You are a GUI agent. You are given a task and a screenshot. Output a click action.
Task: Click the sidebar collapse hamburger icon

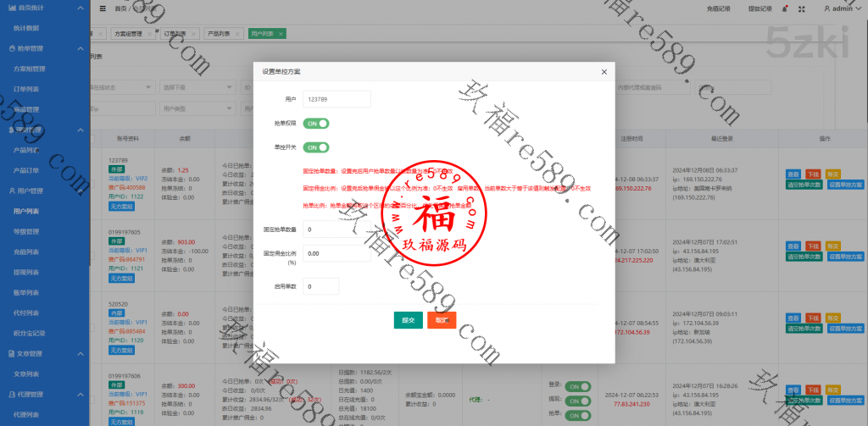tap(103, 8)
